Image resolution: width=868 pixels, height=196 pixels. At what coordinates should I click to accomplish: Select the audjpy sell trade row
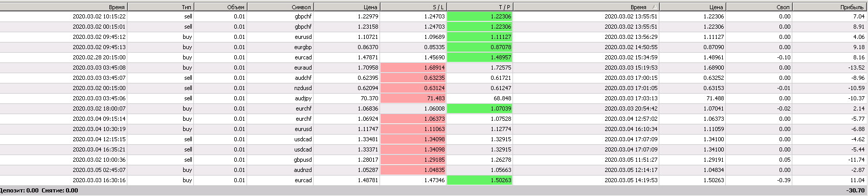434,98
